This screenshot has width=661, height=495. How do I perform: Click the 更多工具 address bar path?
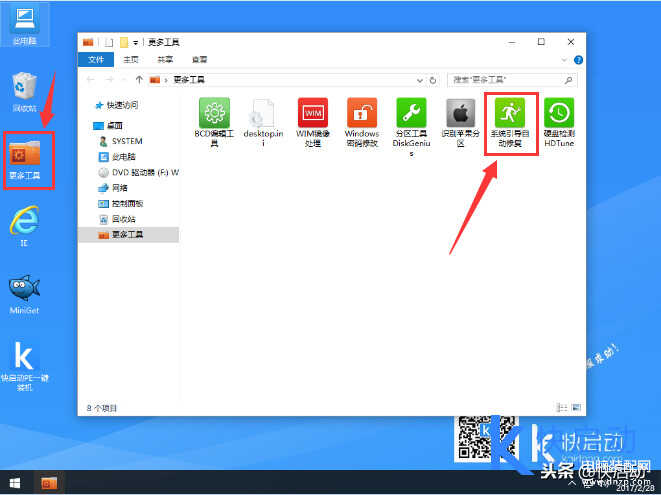(189, 80)
